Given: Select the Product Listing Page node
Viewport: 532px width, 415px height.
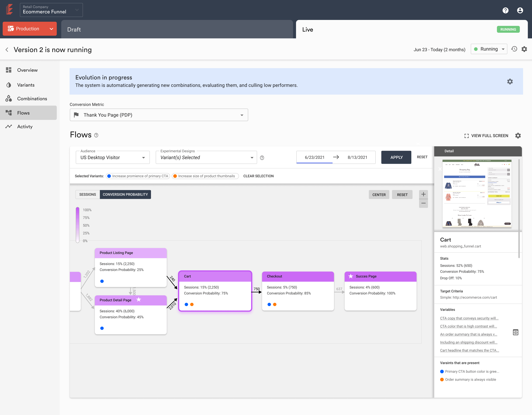Looking at the screenshot, I should pos(131,267).
